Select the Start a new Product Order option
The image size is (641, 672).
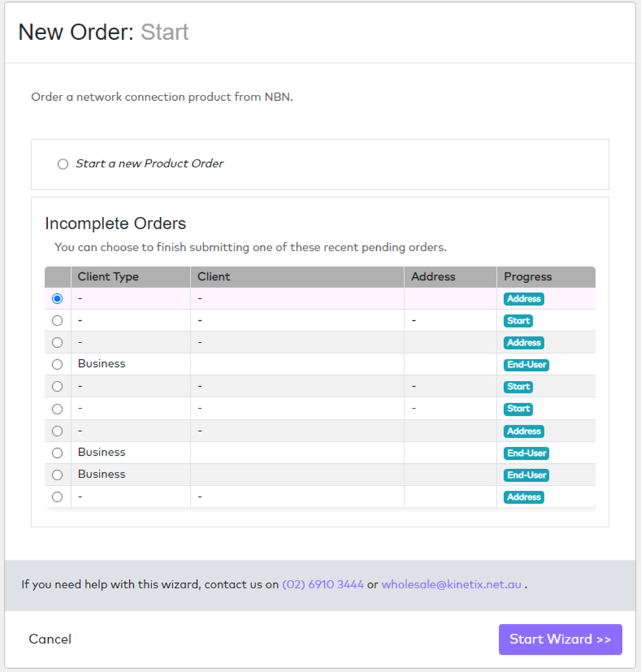pos(63,164)
